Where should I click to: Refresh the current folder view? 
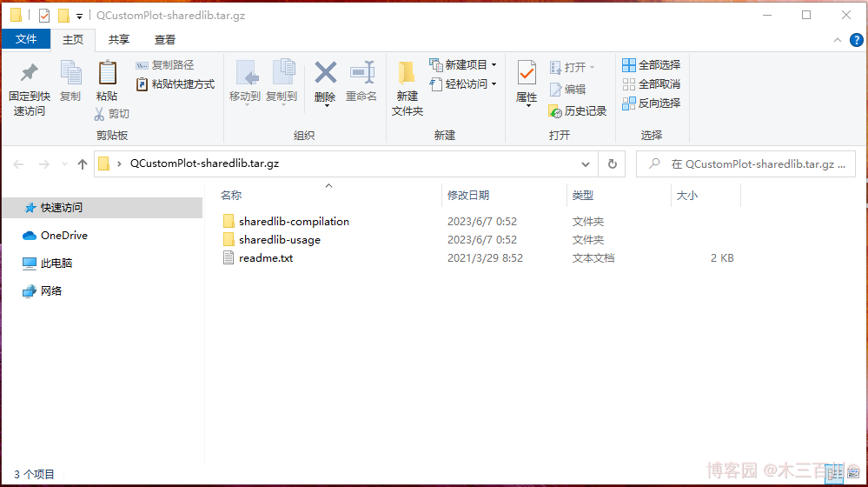point(613,163)
